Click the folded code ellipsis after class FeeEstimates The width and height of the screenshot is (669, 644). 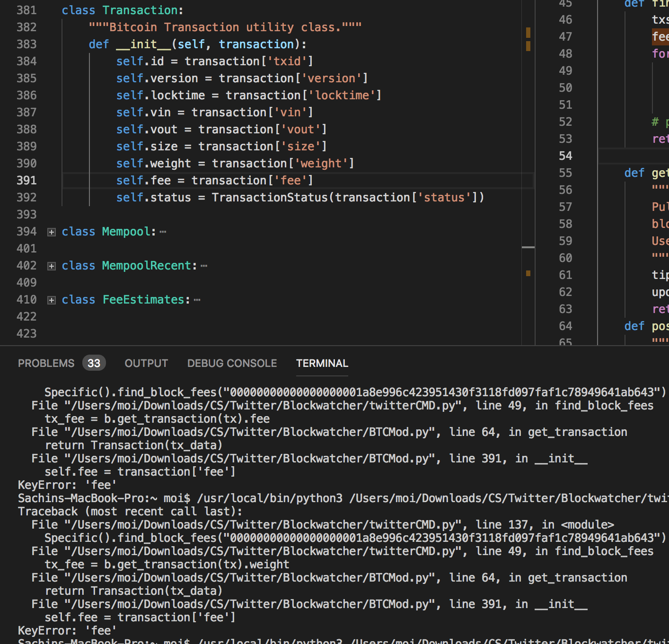[198, 299]
